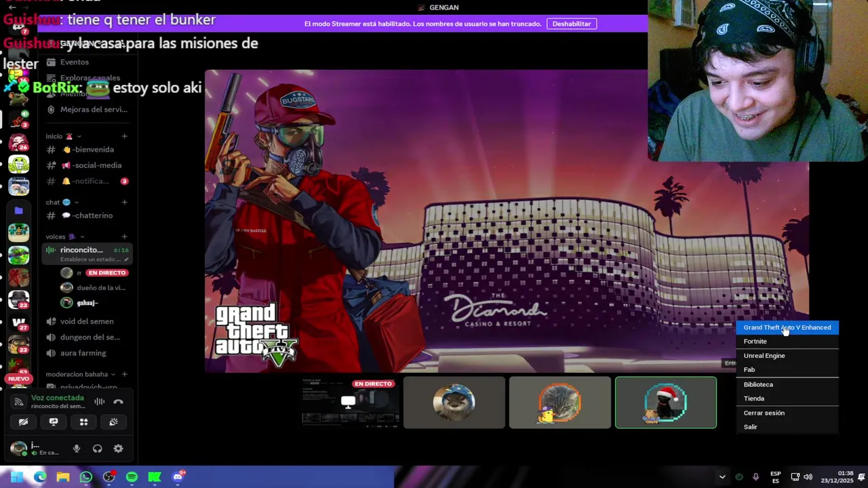Viewport: 868px width, 488px height.
Task: Click the share screen button
Action: [x=54, y=422]
